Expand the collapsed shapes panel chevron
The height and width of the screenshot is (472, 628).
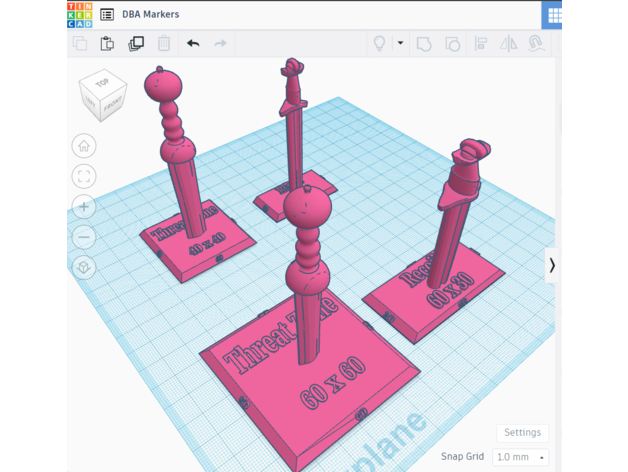pos(551,265)
